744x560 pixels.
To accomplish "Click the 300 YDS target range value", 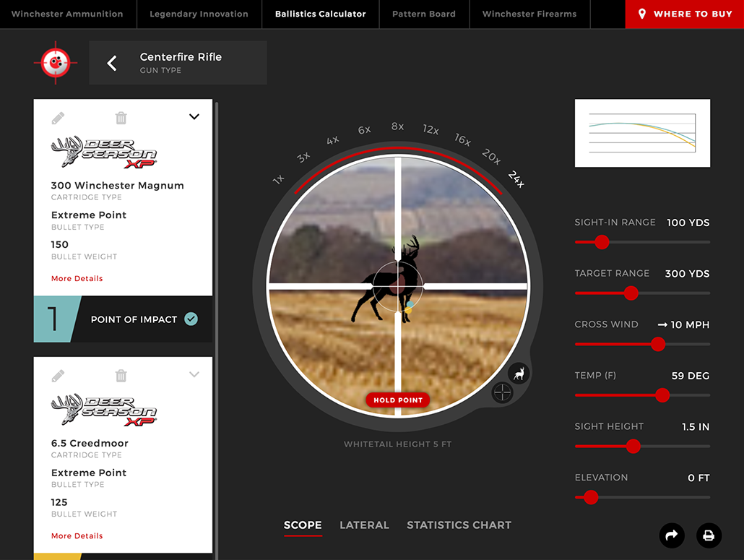I will point(687,273).
